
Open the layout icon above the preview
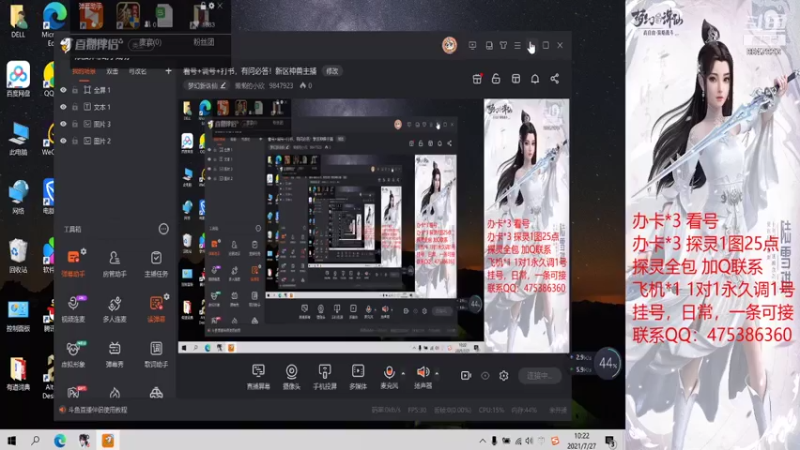516,79
